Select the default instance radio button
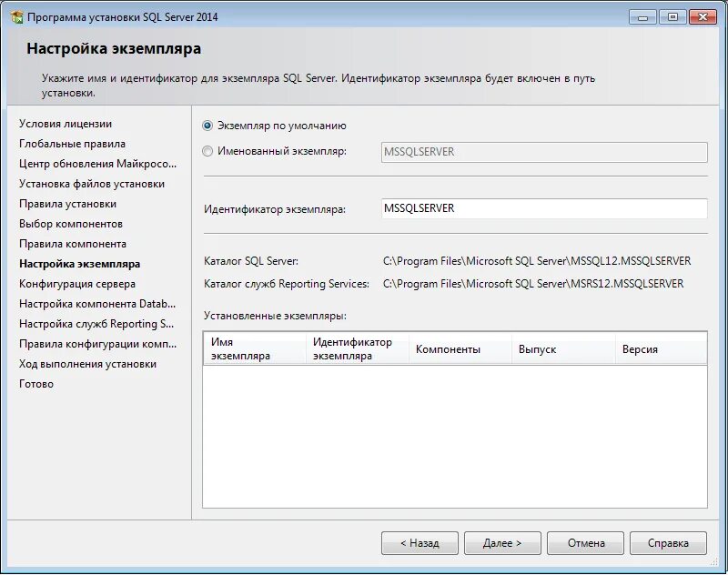The width and height of the screenshot is (728, 575). click(x=207, y=126)
